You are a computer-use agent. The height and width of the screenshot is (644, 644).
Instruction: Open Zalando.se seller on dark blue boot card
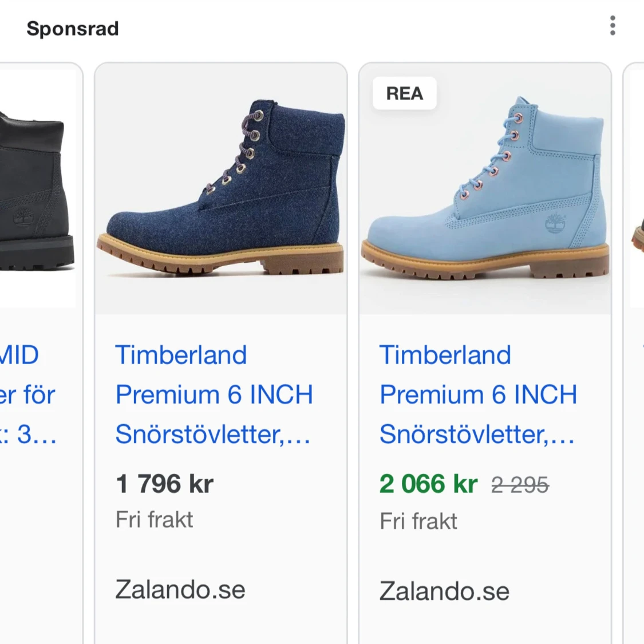coord(180,590)
